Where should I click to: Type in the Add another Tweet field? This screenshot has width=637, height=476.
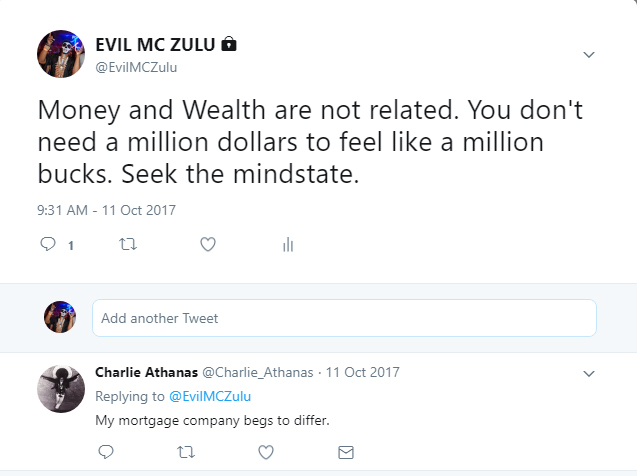(x=344, y=318)
